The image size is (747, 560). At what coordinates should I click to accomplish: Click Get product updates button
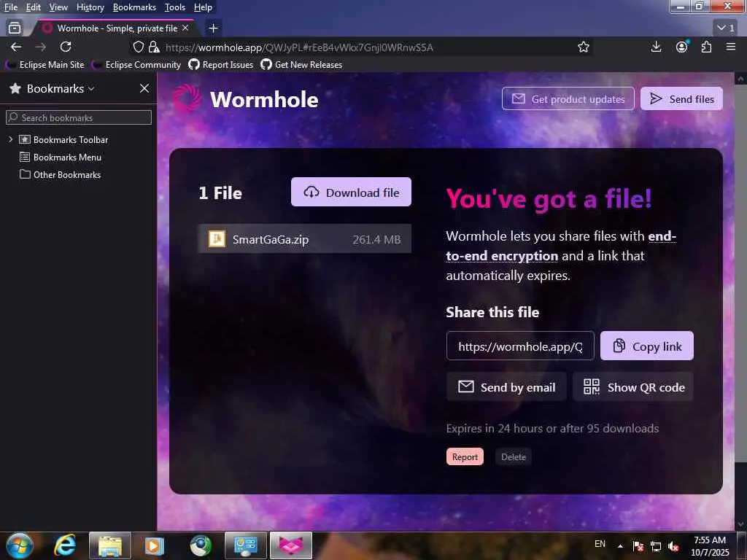pos(568,98)
